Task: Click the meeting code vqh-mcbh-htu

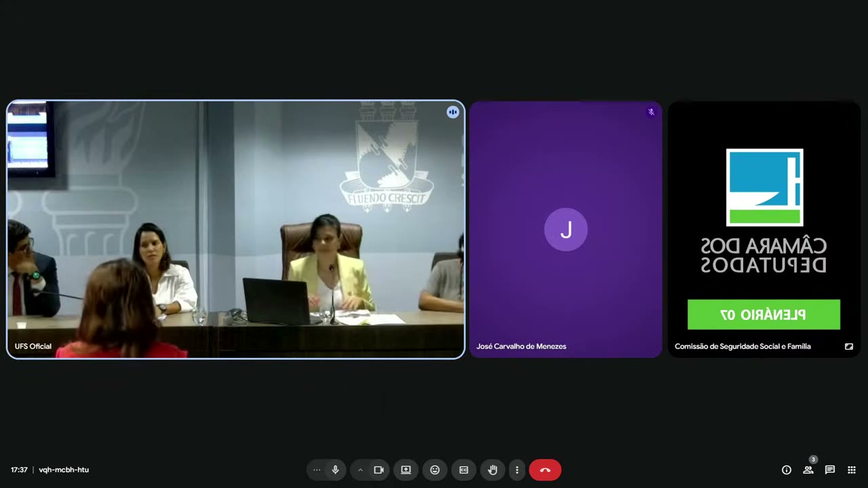Action: coord(64,470)
